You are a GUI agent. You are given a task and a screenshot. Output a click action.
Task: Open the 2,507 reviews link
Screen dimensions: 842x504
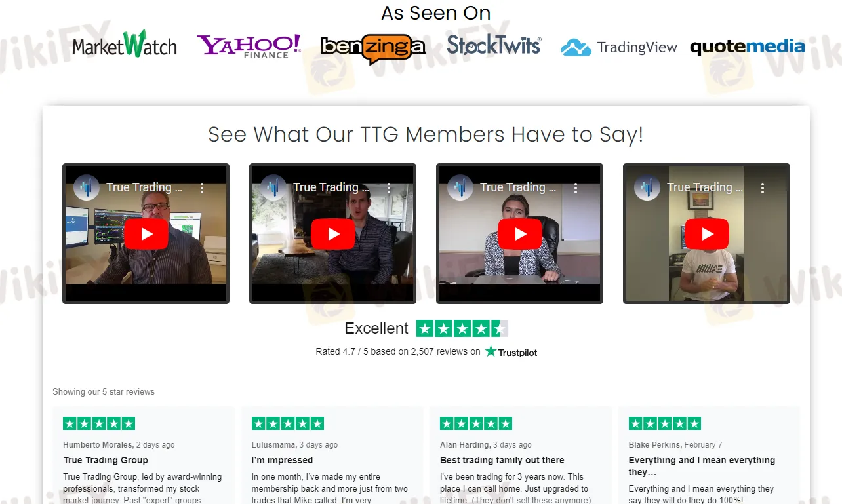(x=439, y=352)
